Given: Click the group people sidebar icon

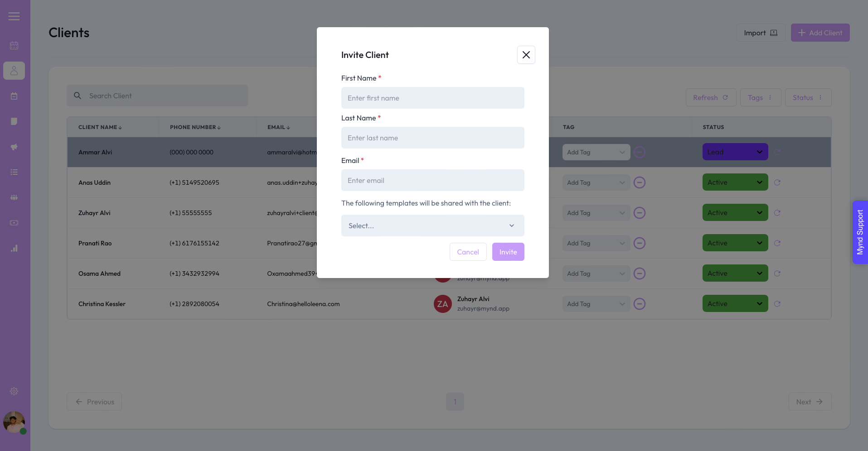Looking at the screenshot, I should (x=14, y=197).
